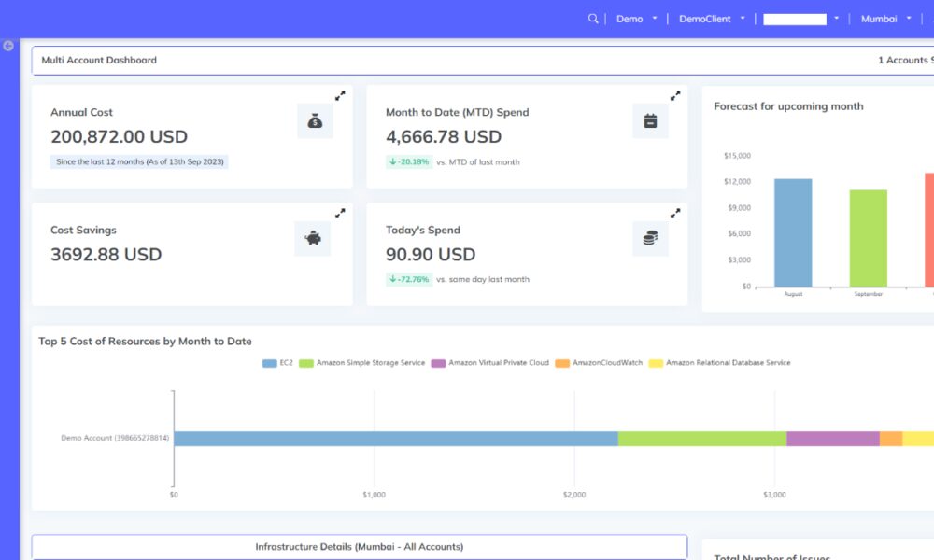
Task: Expand the Month to Date Spend card
Action: click(675, 96)
